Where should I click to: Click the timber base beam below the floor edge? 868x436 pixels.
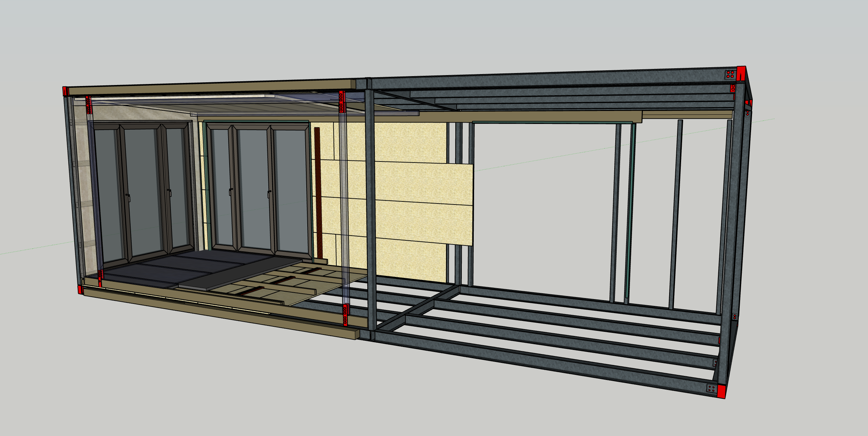point(218,312)
